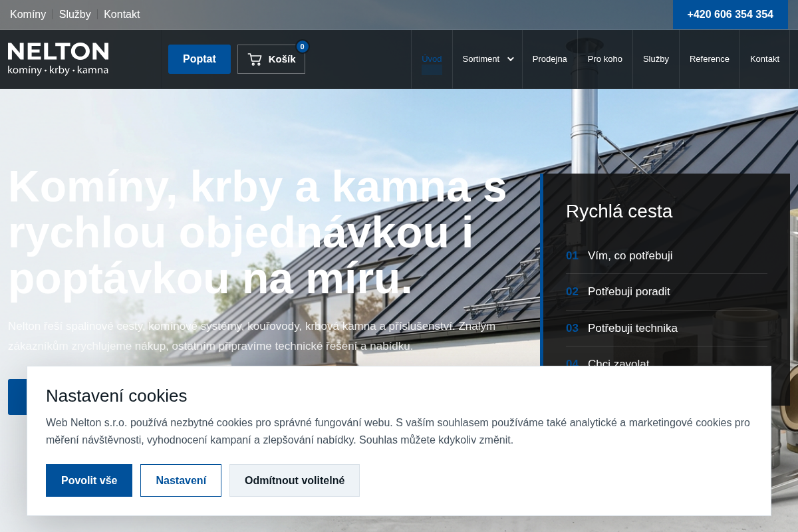Open the Služby top bar link
The width and height of the screenshot is (798, 532).
click(75, 15)
